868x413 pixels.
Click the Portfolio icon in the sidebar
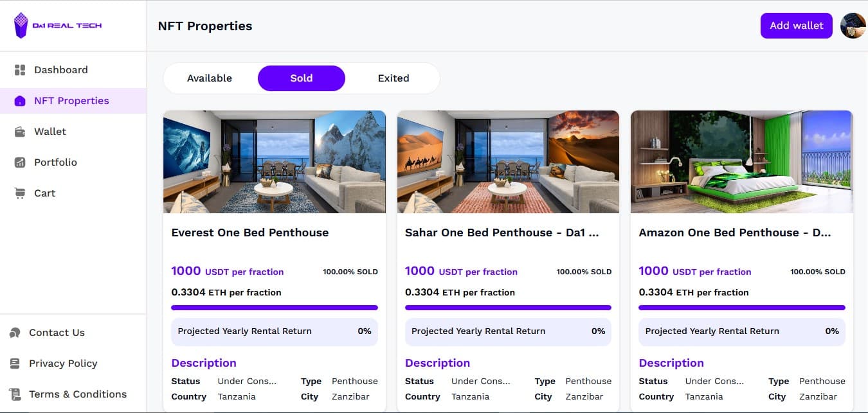(x=20, y=162)
